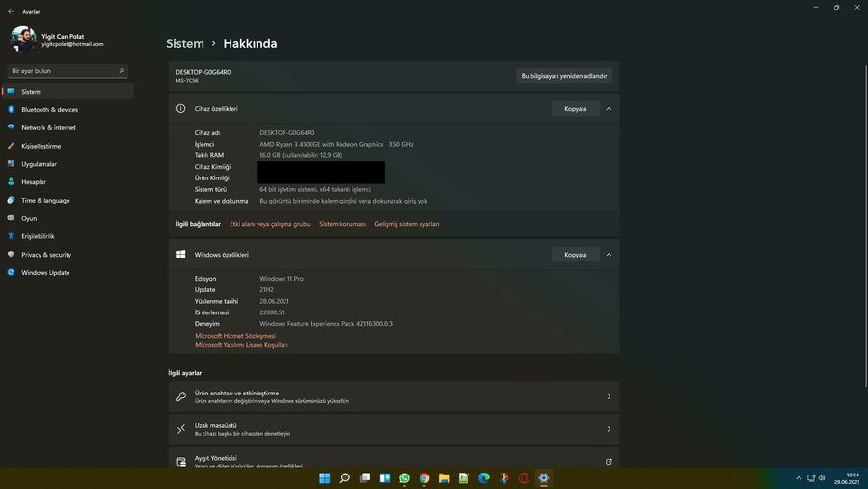868x489 pixels.
Task: Navigate to Sistem breadcrumb
Action: [185, 43]
